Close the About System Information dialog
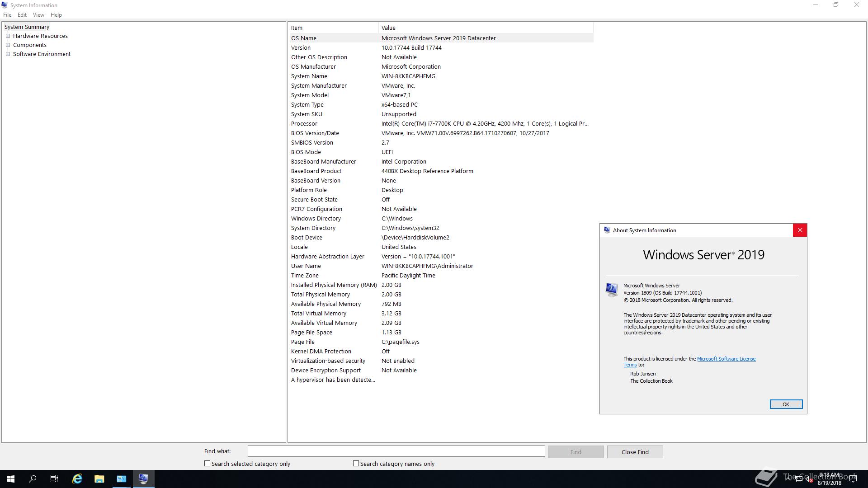This screenshot has width=868, height=488. coord(800,230)
